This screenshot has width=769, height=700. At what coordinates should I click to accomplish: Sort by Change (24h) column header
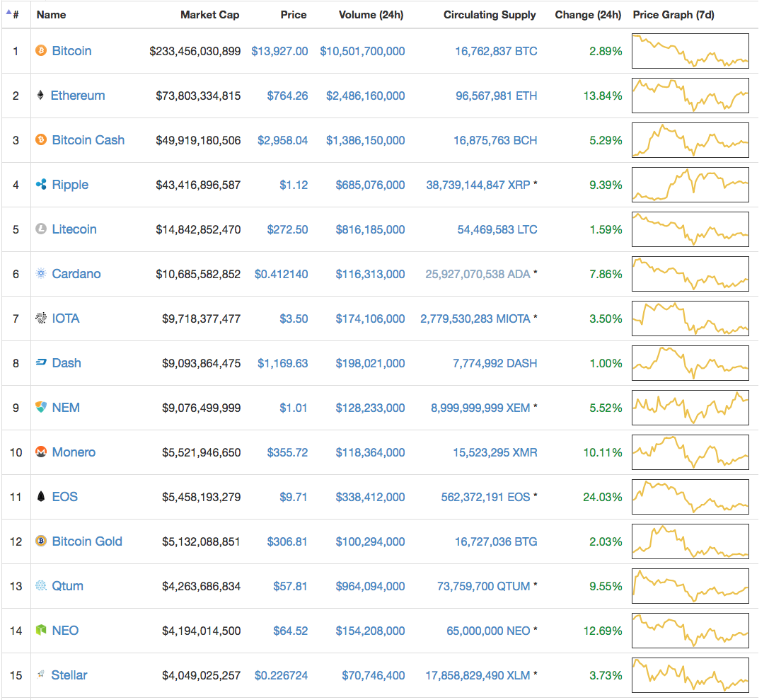pyautogui.click(x=588, y=15)
